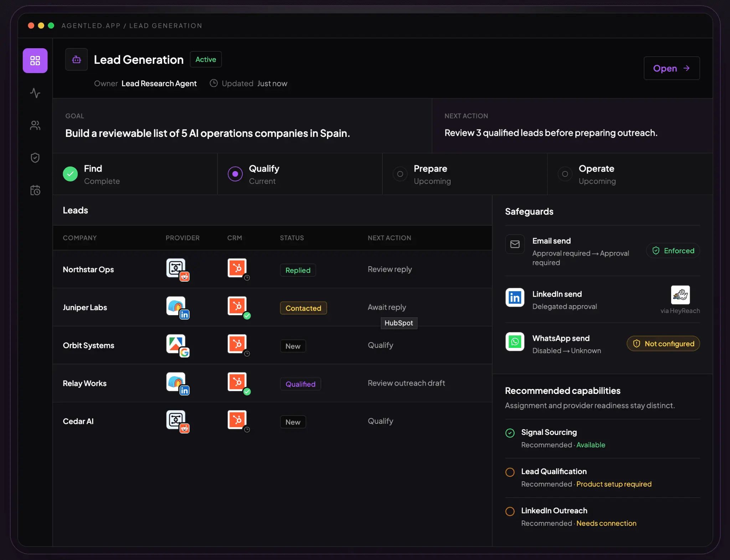Click the Product setup required text
Image resolution: width=730 pixels, height=560 pixels.
coord(614,484)
